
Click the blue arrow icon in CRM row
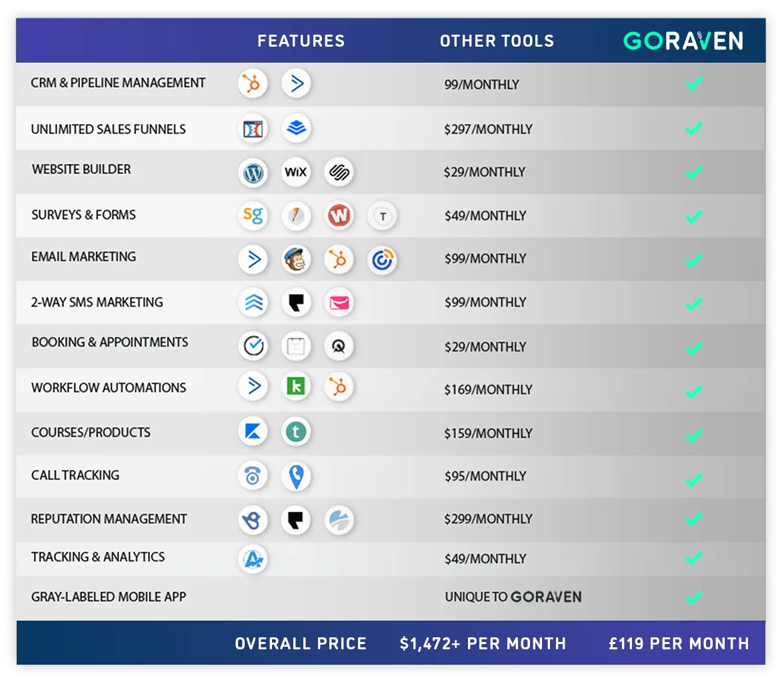coord(296,83)
